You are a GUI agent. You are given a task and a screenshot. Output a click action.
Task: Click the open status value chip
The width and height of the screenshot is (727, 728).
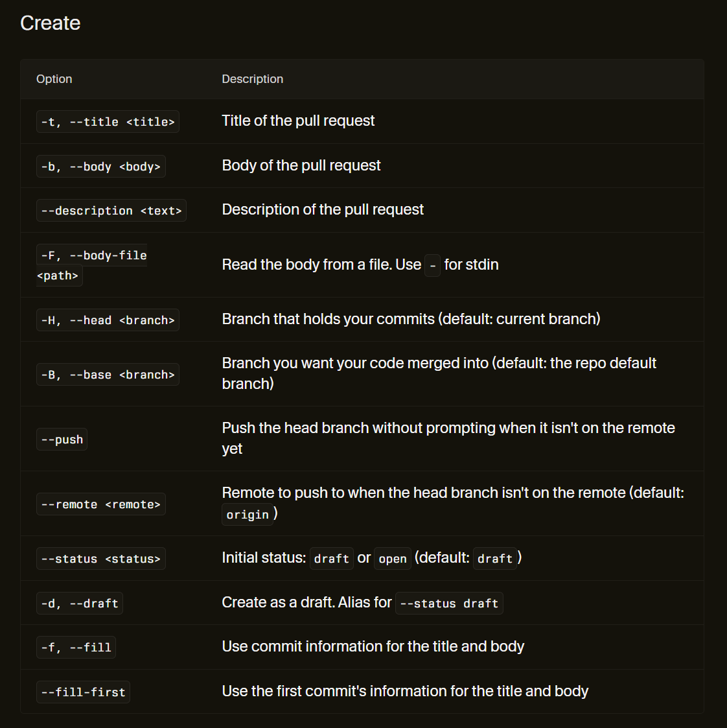pos(393,559)
